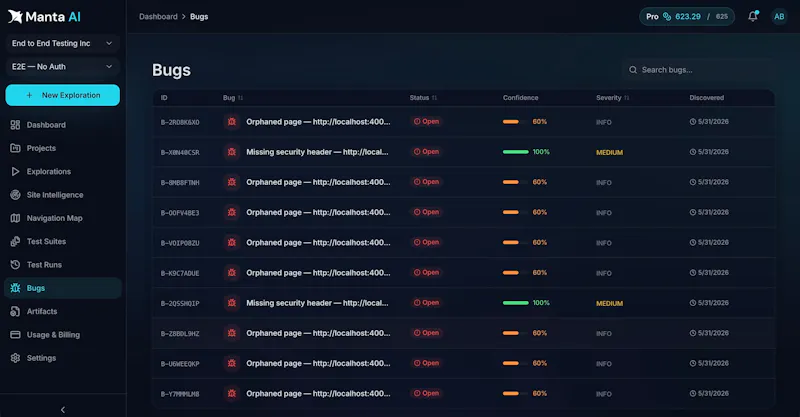The height and width of the screenshot is (417, 800).
Task: Open the Settings gear icon
Action: (x=15, y=358)
